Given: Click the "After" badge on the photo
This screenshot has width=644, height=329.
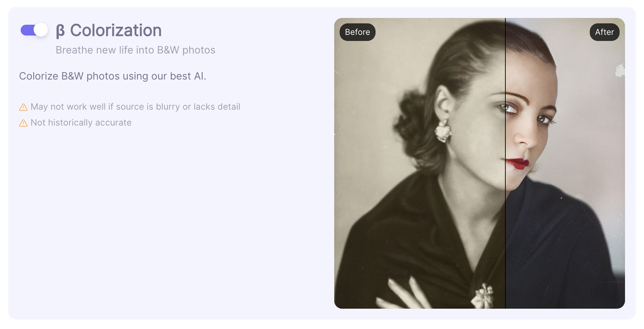Looking at the screenshot, I should coord(604,32).
